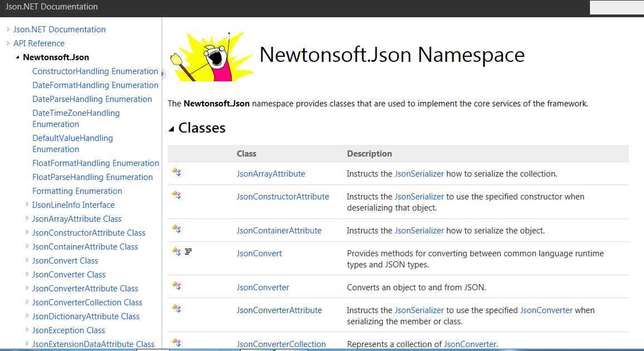Viewport: 644px width, 351px height.
Task: Click the Json.NET Documentation header title
Action: tap(51, 7)
